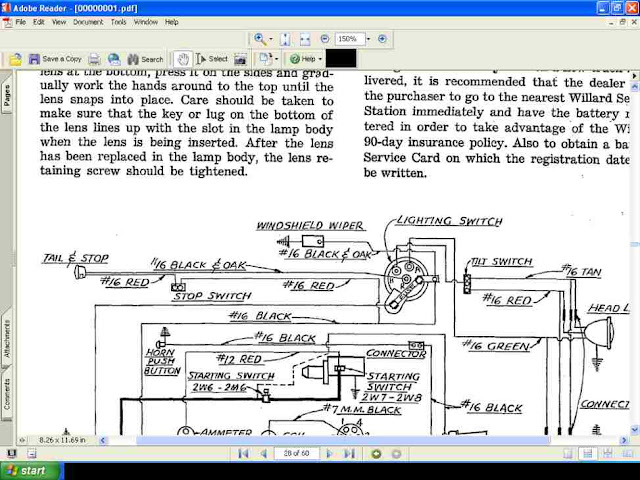Click the greyed Next View arrow
The image size is (640, 480).
pyautogui.click(x=396, y=453)
